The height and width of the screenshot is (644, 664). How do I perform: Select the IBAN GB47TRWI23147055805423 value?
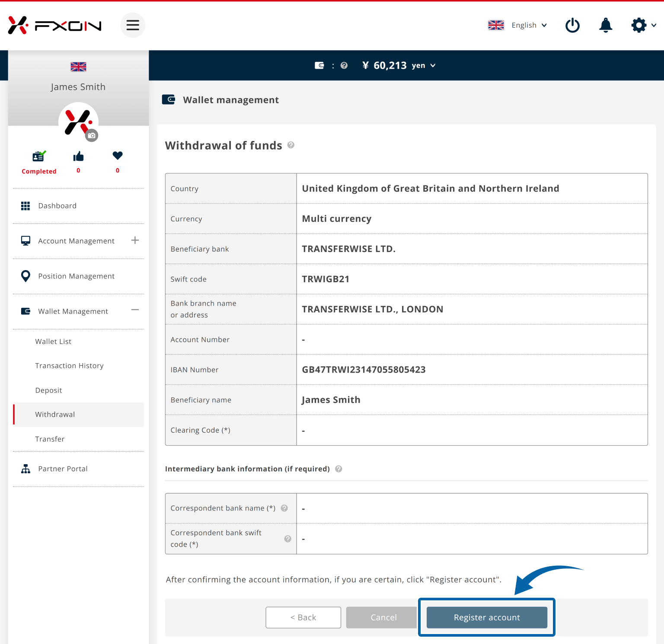tap(364, 370)
